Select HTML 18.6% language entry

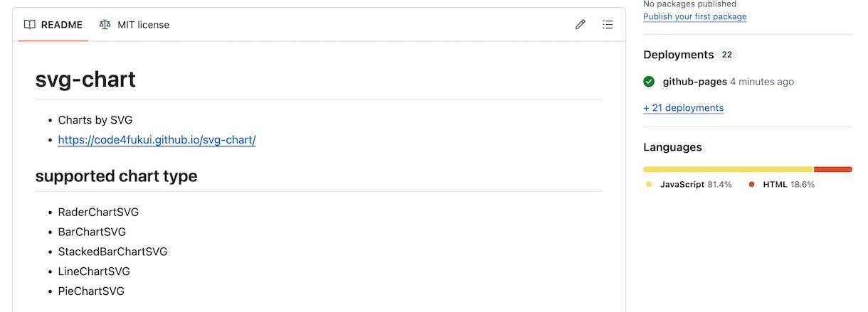click(782, 185)
